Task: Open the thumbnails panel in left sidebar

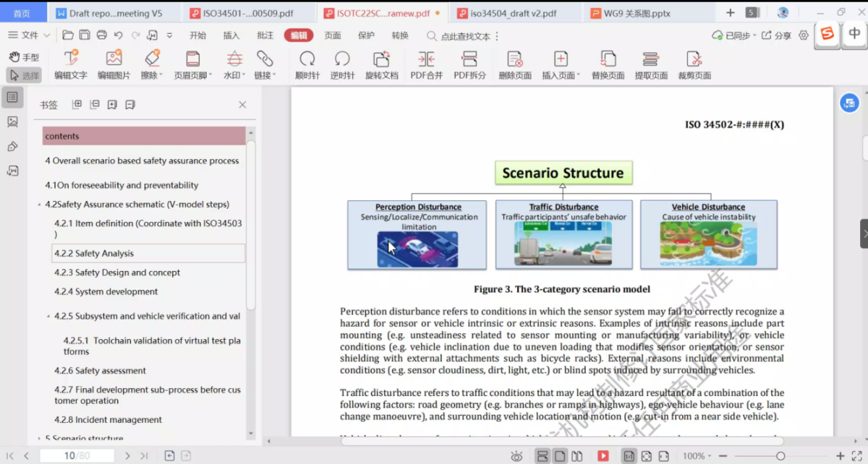Action: click(12, 121)
